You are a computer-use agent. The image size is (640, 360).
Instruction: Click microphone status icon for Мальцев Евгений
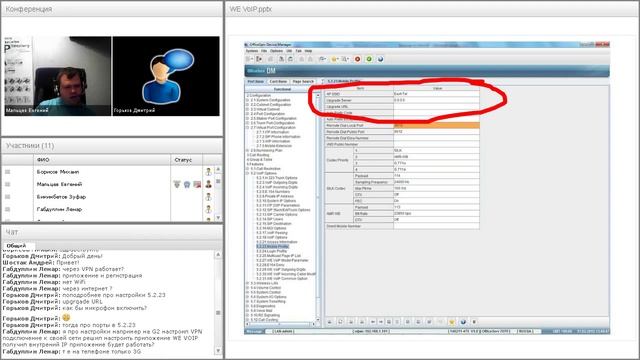[177, 184]
